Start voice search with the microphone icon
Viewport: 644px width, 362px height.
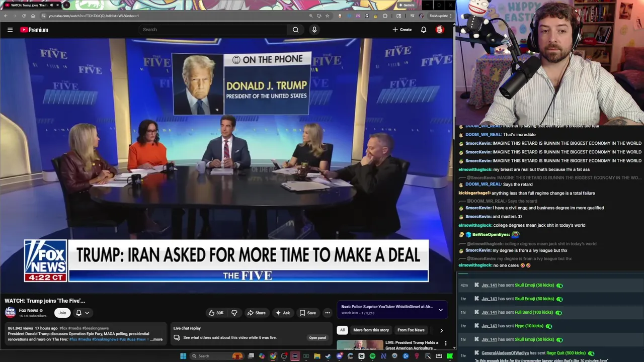314,30
